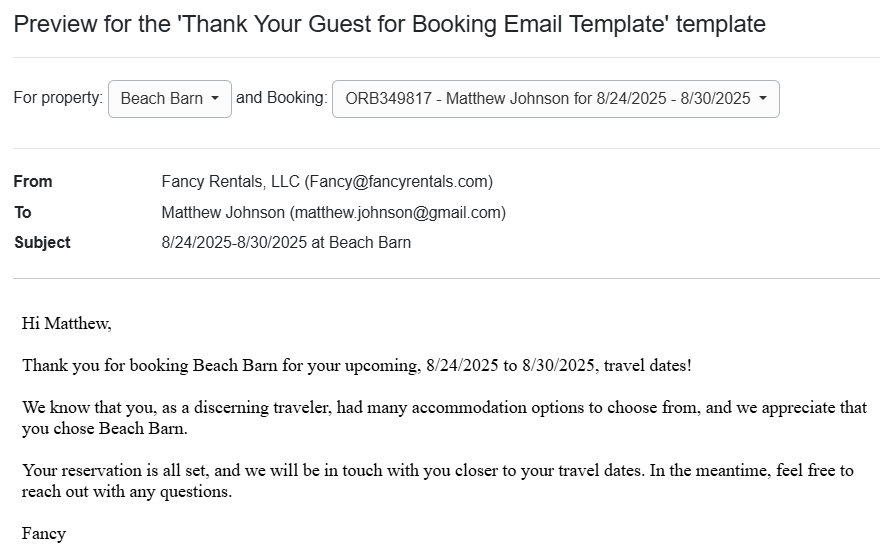Click the caret arrow beside Beach Barn

(x=215, y=99)
